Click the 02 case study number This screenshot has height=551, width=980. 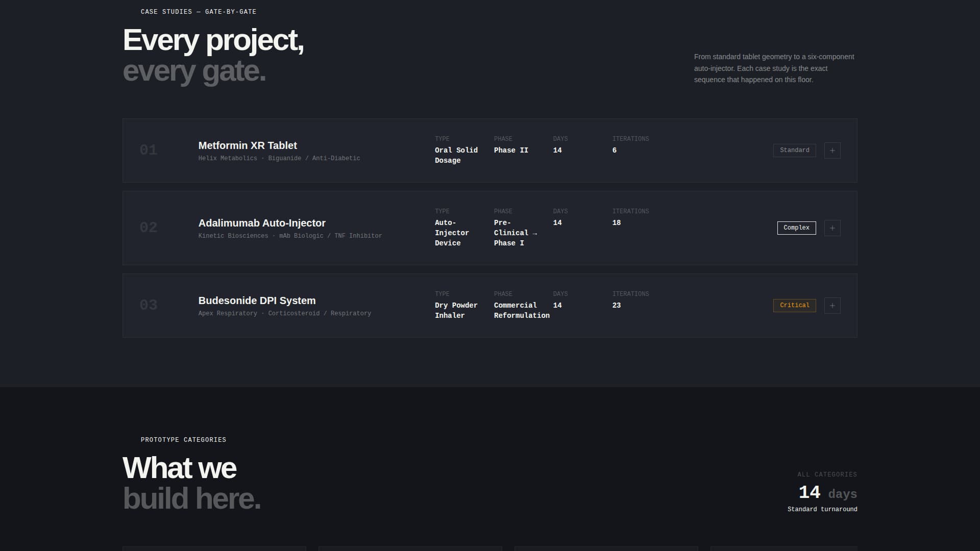(x=149, y=228)
